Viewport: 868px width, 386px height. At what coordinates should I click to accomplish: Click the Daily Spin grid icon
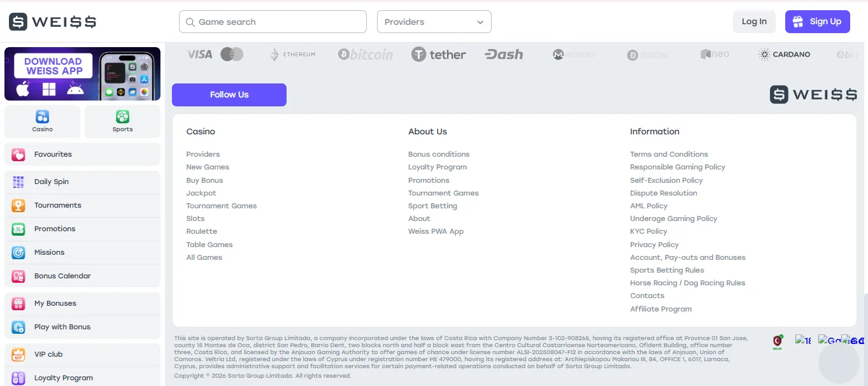point(18,182)
